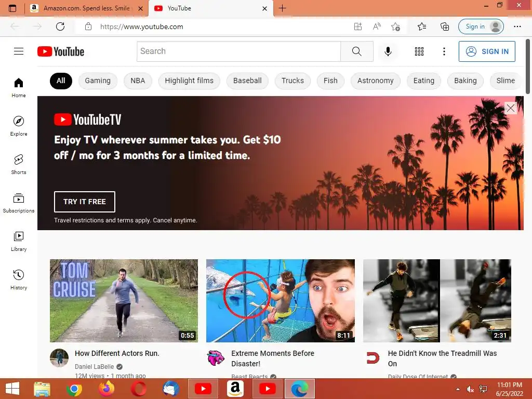The image size is (532, 399).
Task: Open the treadmill video thumbnail
Action: pos(437,301)
